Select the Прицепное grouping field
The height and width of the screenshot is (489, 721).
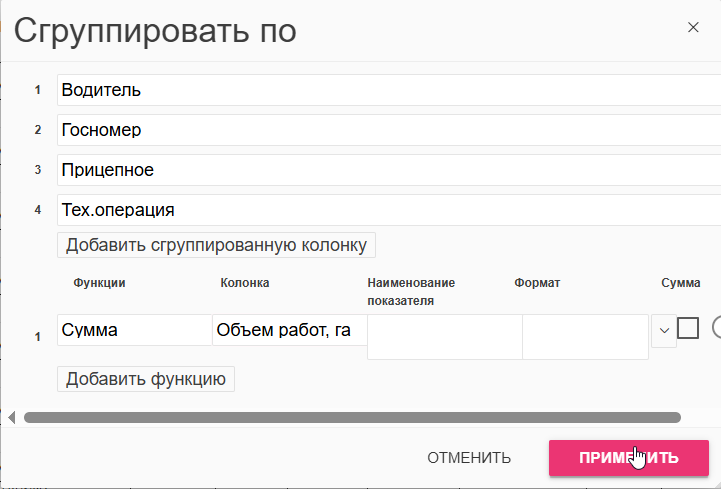point(388,170)
